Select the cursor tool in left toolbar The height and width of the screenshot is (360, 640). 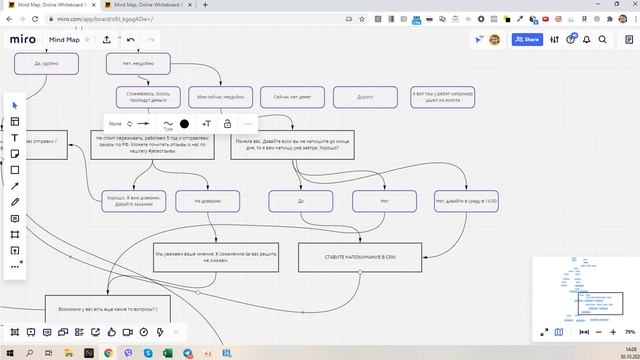pyautogui.click(x=15, y=106)
